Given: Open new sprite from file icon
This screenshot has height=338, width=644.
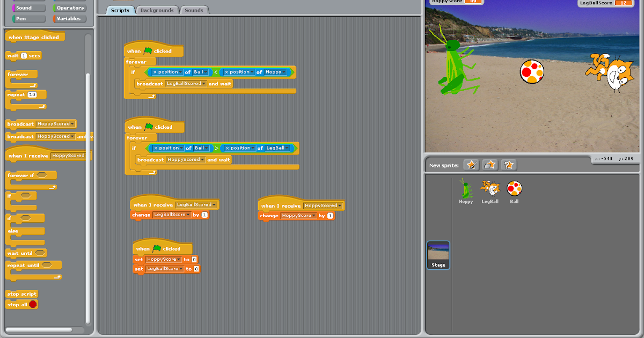Looking at the screenshot, I should (489, 165).
